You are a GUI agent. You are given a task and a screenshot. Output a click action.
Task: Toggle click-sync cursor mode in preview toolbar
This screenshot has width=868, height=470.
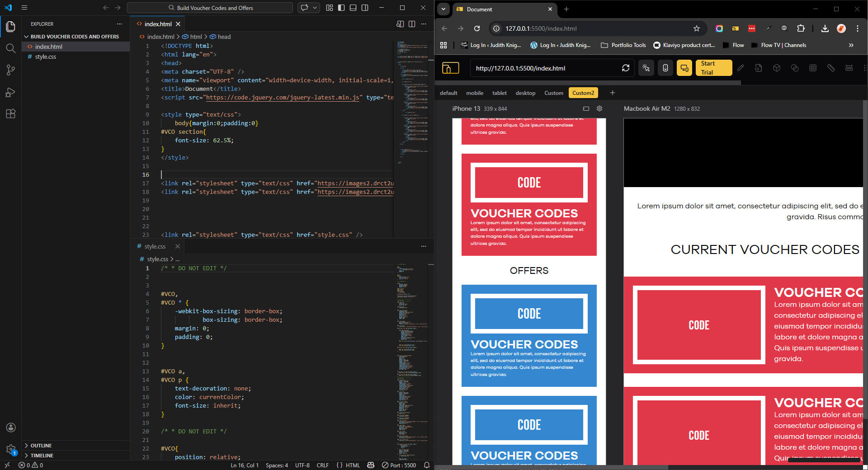pyautogui.click(x=646, y=68)
